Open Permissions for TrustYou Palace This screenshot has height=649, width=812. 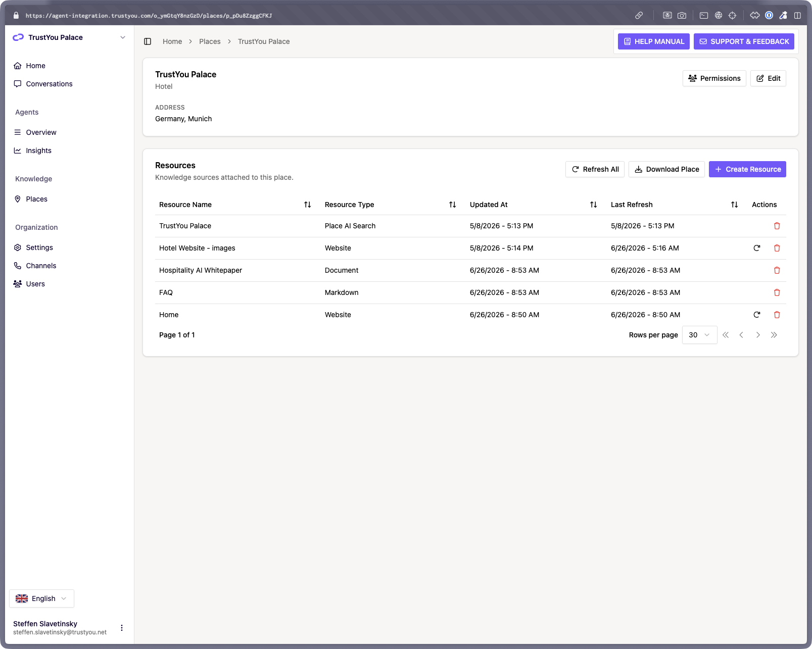coord(714,78)
